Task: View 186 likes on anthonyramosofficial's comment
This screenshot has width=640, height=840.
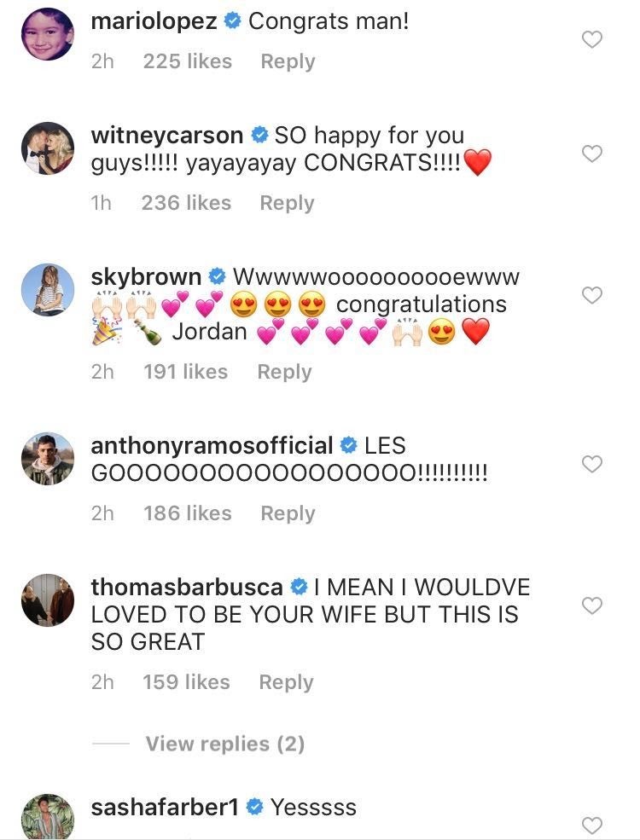Action: [187, 513]
